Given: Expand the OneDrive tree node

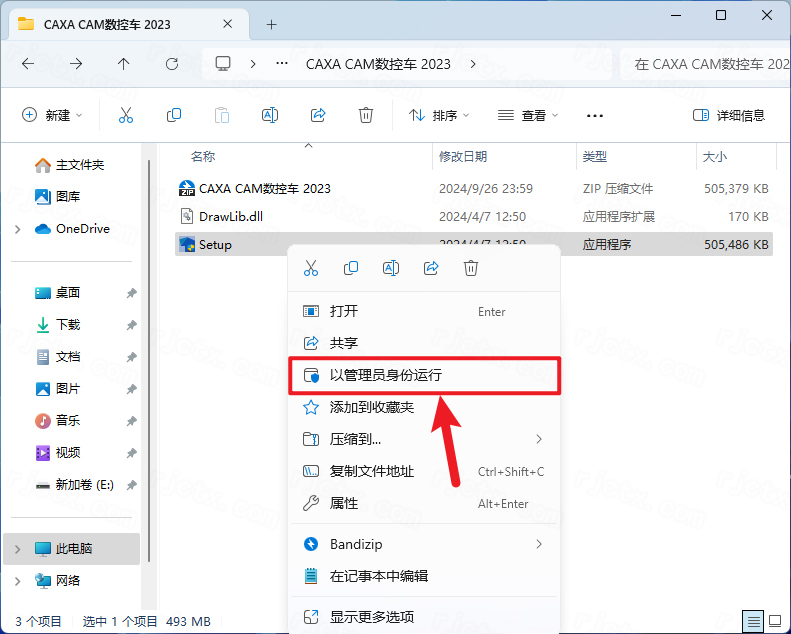Looking at the screenshot, I should click(17, 229).
